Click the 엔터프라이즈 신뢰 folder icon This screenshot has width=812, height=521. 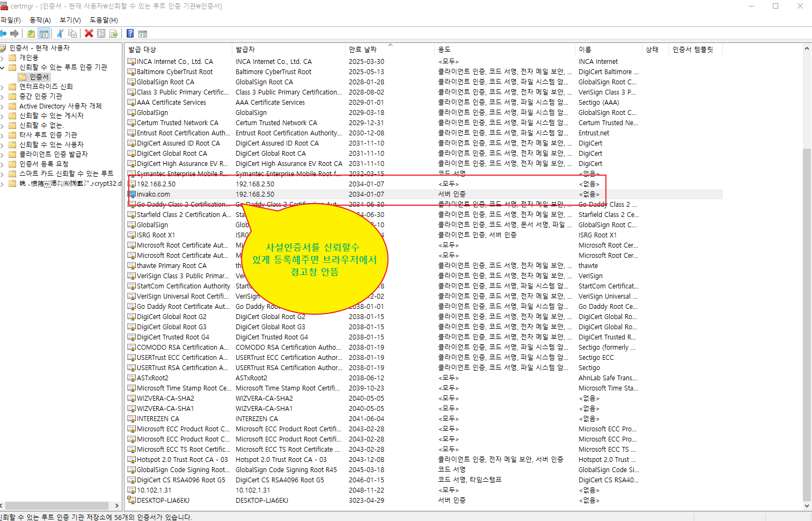(x=13, y=86)
